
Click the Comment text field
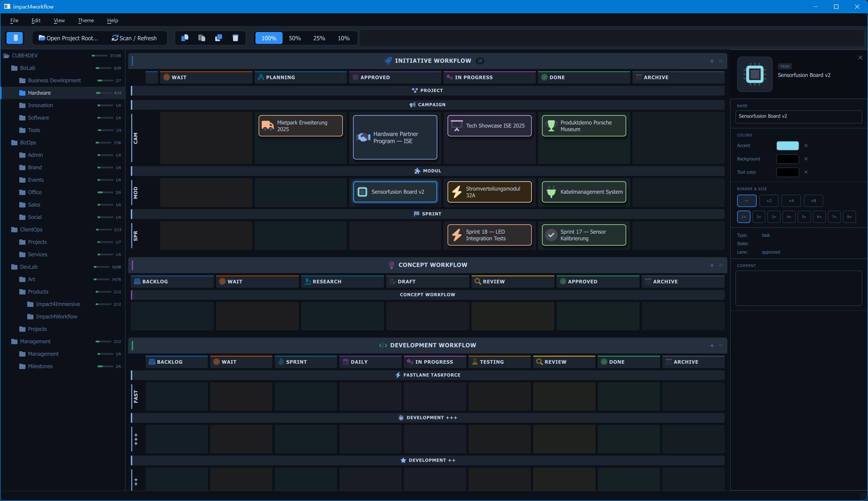pyautogui.click(x=798, y=288)
